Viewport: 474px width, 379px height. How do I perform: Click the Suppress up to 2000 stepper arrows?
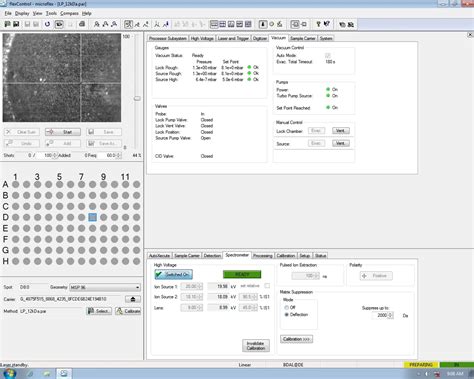(x=391, y=315)
